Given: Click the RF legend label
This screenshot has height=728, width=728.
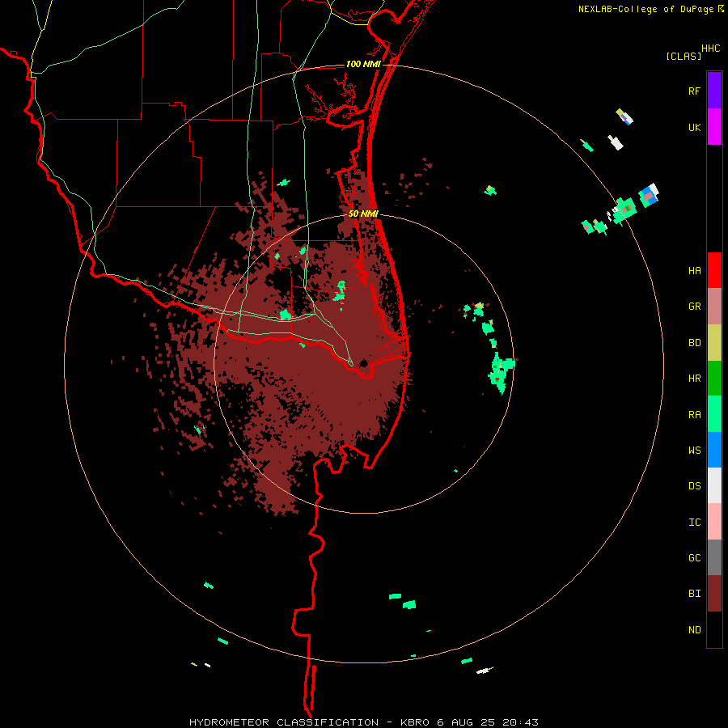Looking at the screenshot, I should pyautogui.click(x=694, y=91).
